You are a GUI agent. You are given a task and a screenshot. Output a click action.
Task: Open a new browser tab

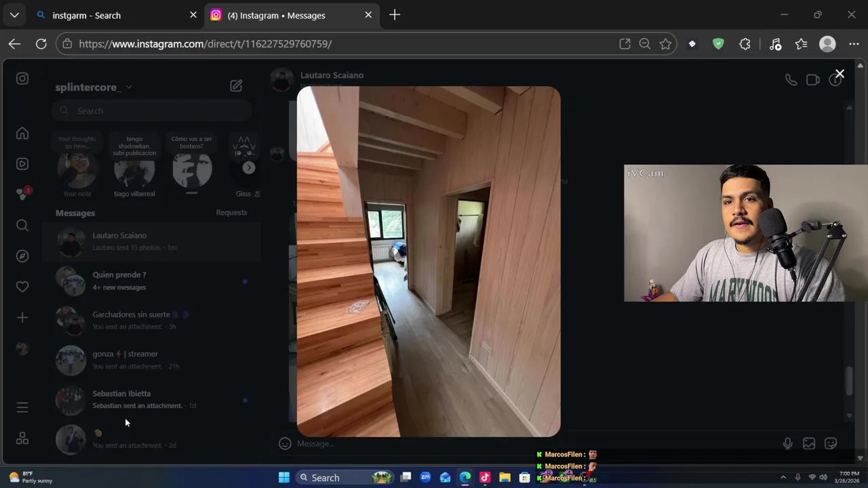click(395, 15)
